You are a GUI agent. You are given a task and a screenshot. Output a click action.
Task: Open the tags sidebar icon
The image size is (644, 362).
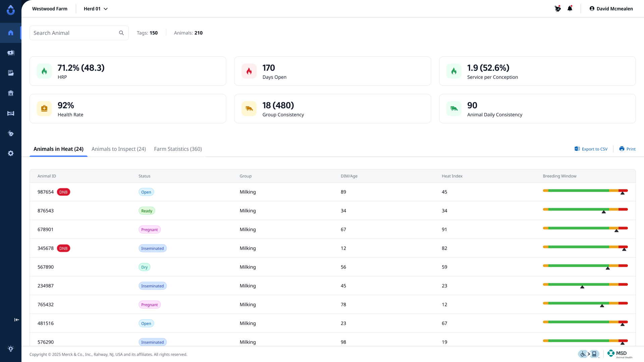point(11,133)
